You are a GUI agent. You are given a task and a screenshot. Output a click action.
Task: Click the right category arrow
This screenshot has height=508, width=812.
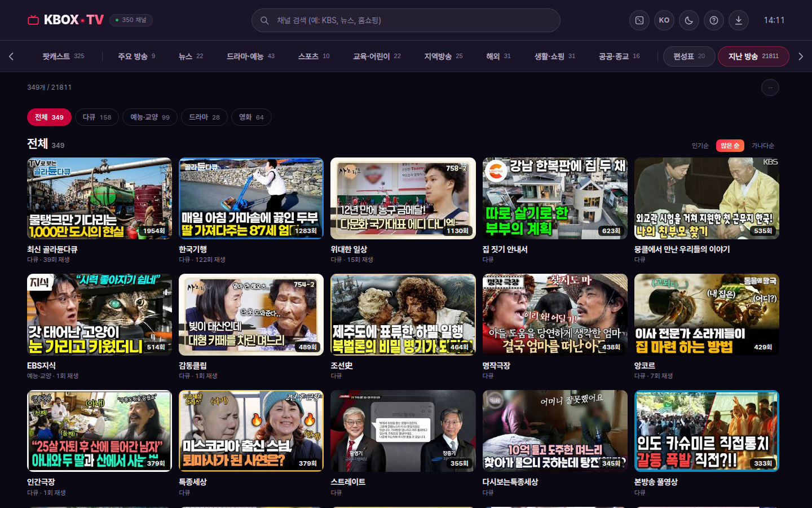tap(801, 56)
